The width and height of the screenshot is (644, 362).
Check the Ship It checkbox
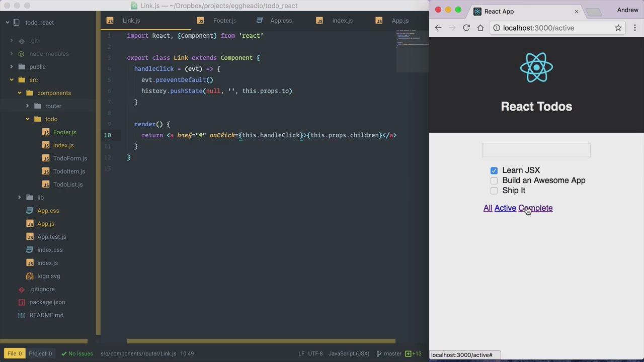[x=494, y=191]
